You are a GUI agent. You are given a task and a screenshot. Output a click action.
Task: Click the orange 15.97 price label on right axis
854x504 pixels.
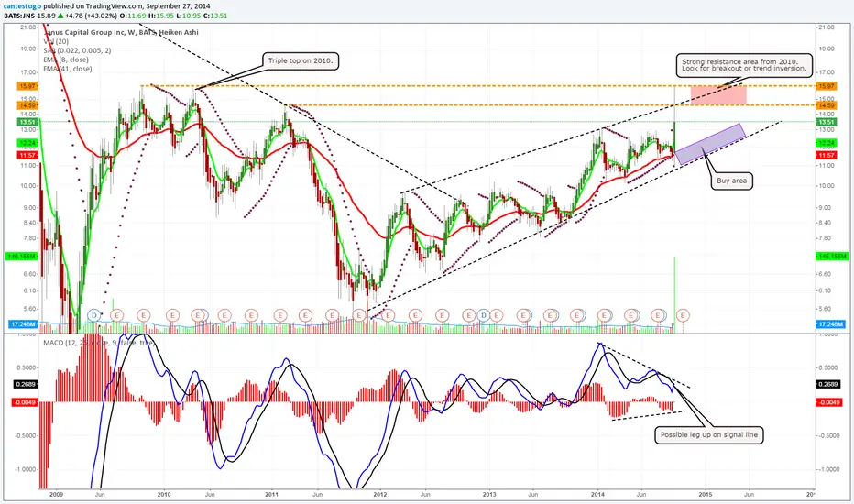click(x=827, y=86)
